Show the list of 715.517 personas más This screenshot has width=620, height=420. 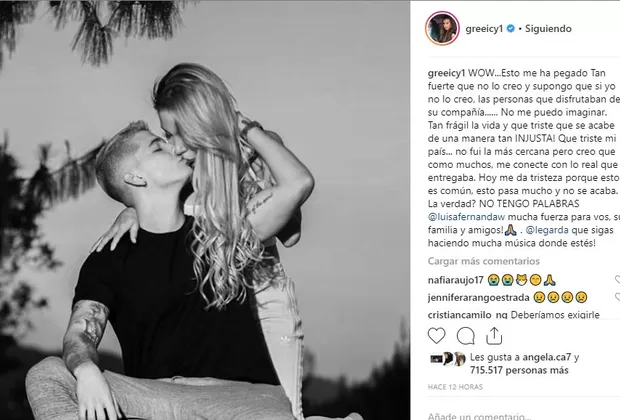coord(519,371)
